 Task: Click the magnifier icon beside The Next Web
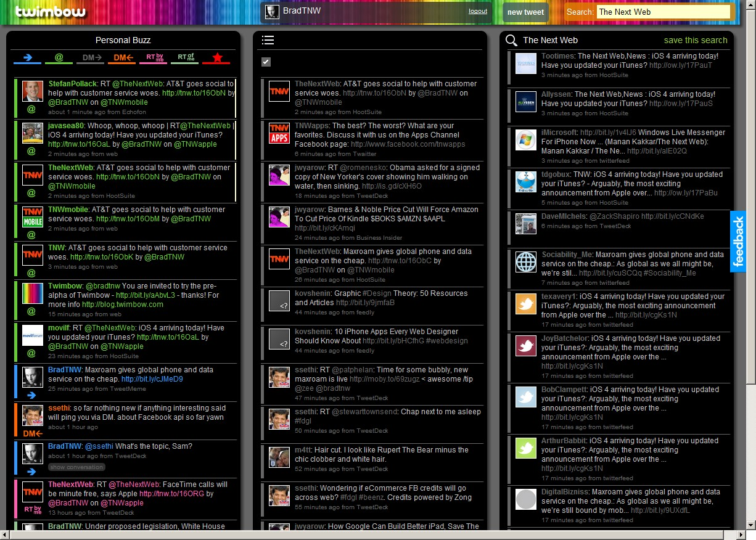click(511, 41)
